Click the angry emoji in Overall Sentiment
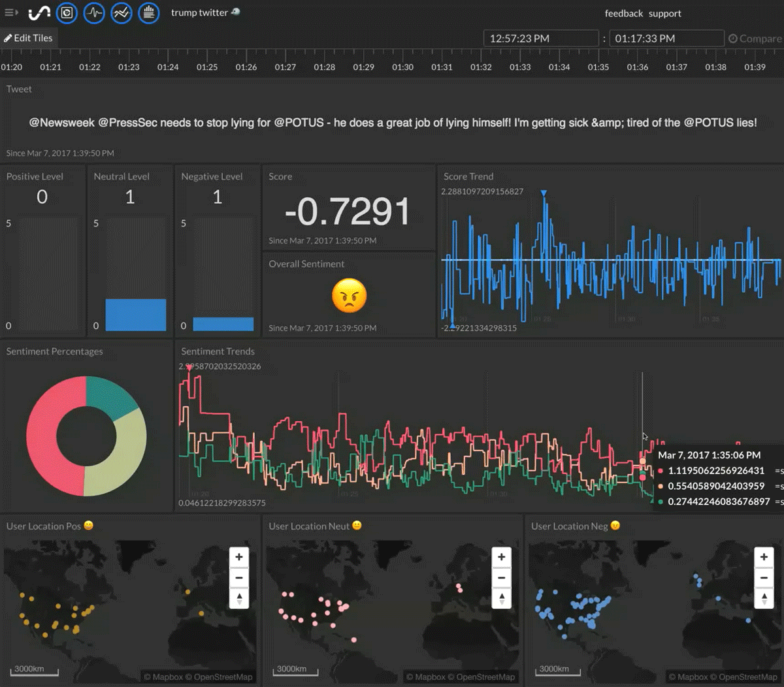 pyautogui.click(x=349, y=295)
